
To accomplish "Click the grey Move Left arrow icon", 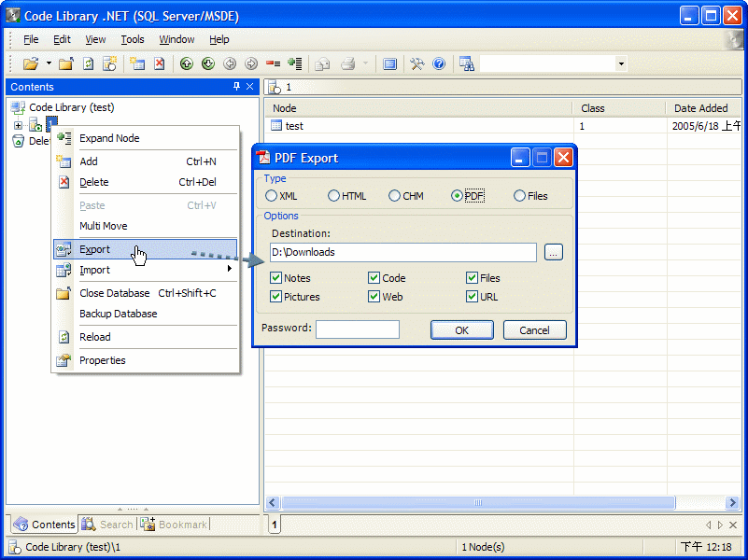I will pos(230,63).
